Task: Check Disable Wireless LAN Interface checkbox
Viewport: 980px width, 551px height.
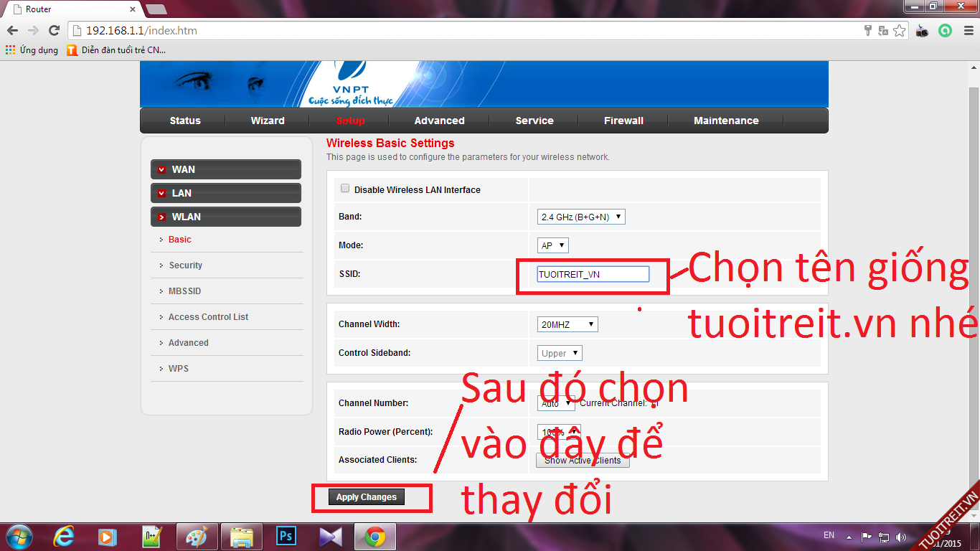Action: point(345,189)
